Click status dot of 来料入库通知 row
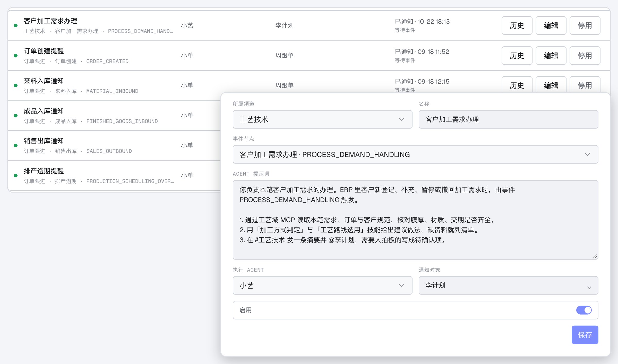The width and height of the screenshot is (618, 364). pos(16,85)
